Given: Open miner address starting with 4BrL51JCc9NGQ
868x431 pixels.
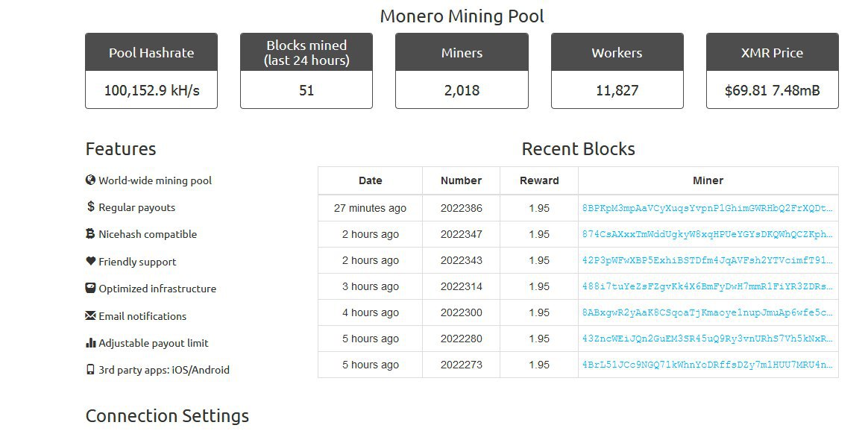Looking at the screenshot, I should tap(707, 365).
